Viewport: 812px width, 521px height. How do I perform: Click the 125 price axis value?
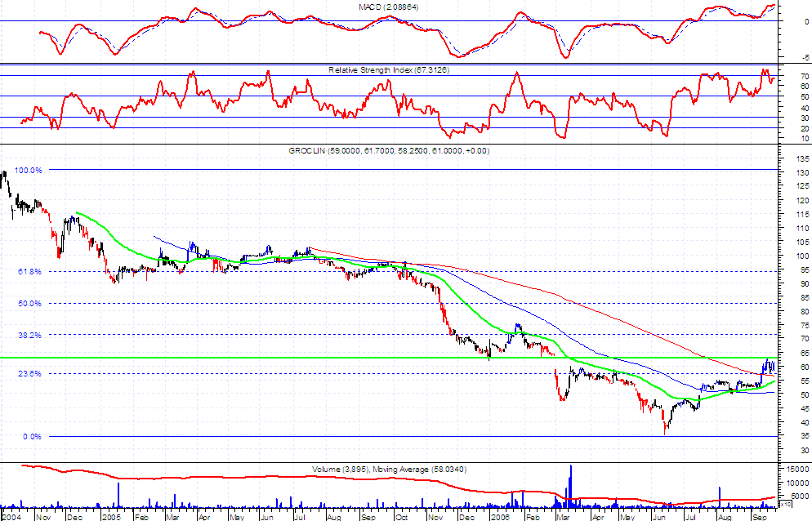804,186
